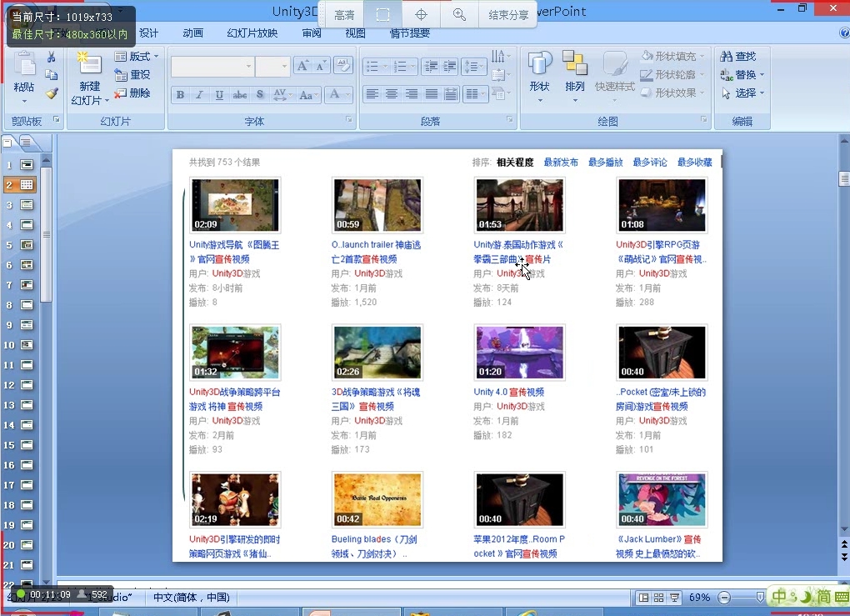Open the Review (审阅) ribbon tab
Screen dimensions: 850x616
click(x=312, y=33)
